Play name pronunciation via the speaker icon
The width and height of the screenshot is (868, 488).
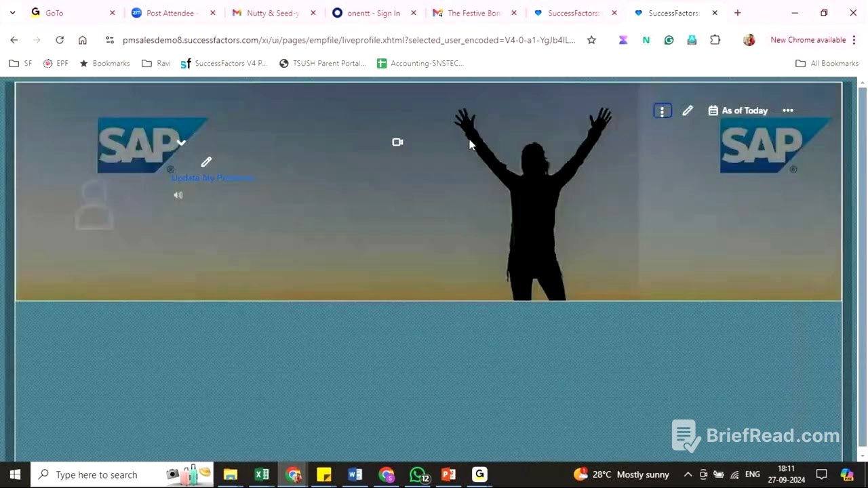178,195
